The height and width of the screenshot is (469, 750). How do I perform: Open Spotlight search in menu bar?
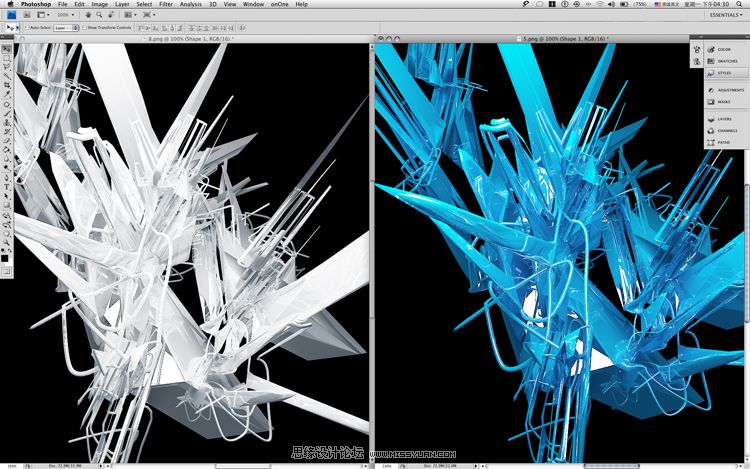[x=740, y=4]
